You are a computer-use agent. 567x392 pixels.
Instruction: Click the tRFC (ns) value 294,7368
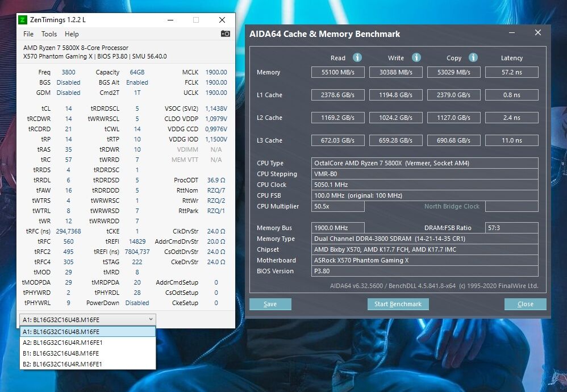point(68,231)
